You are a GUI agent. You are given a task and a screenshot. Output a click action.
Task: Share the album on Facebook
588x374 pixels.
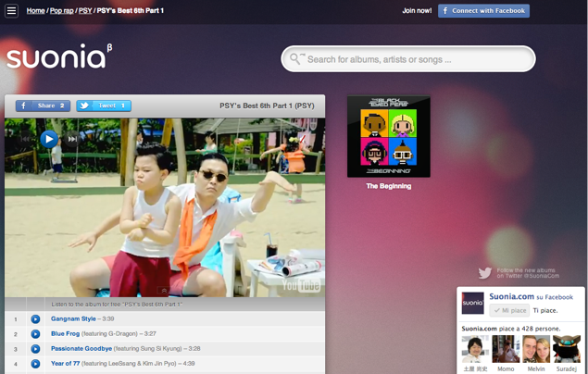pyautogui.click(x=43, y=106)
